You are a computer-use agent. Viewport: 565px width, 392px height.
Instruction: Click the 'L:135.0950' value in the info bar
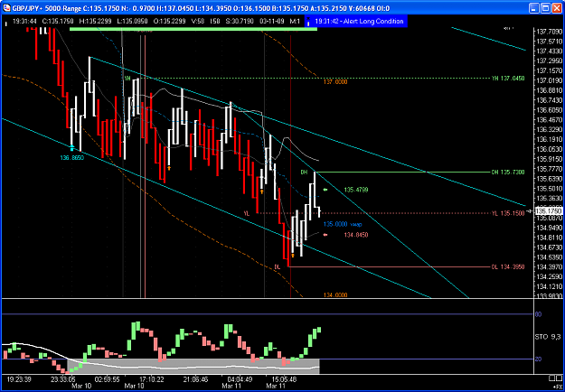tap(134, 22)
